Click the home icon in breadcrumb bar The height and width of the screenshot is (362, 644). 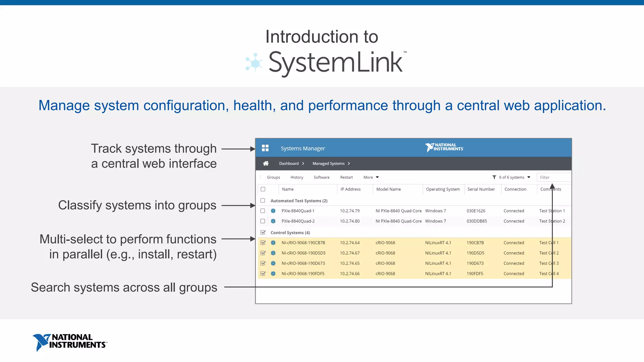tap(266, 163)
